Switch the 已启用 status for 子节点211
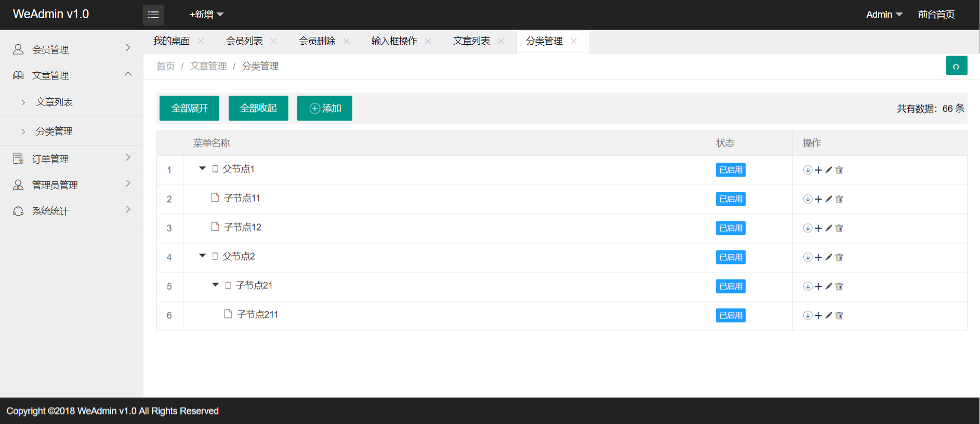The width and height of the screenshot is (980, 424). point(731,315)
